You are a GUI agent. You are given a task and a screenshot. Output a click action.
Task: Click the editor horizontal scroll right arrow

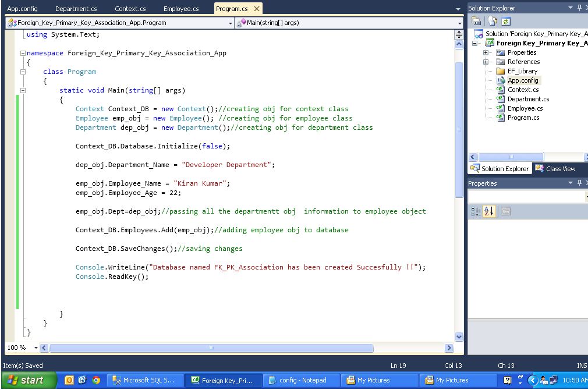[x=449, y=348]
